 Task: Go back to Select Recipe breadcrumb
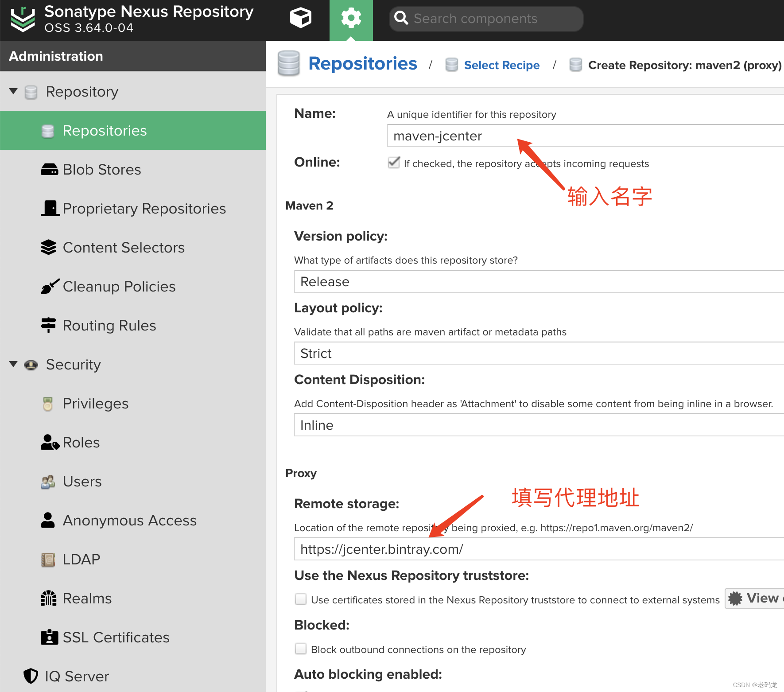[x=502, y=65]
